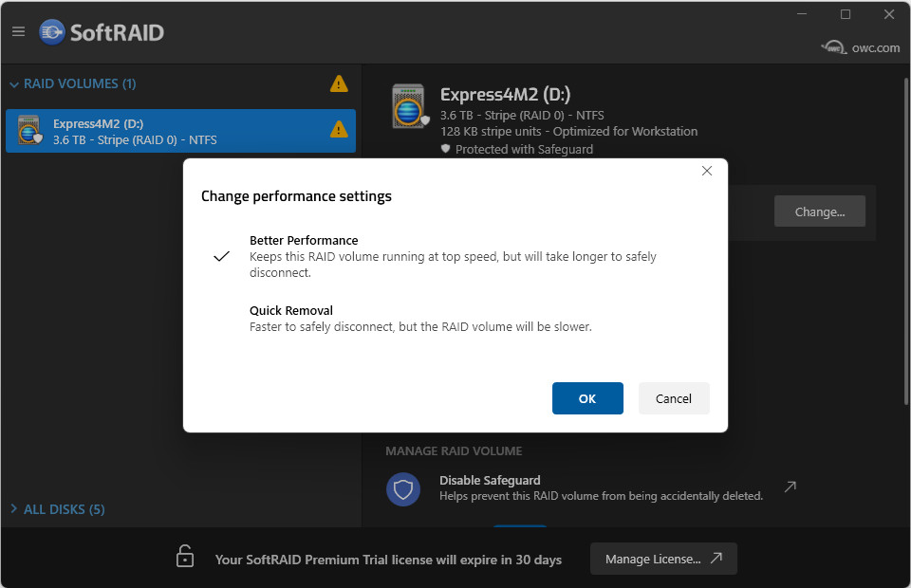Click the 'Change performance settings' dialog title
Image resolution: width=911 pixels, height=588 pixels.
296,196
